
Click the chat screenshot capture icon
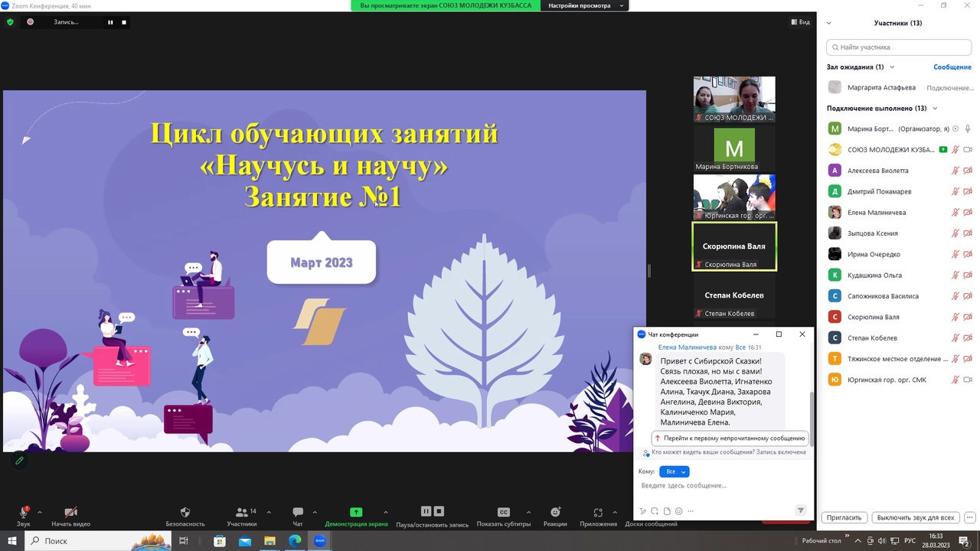coord(655,511)
